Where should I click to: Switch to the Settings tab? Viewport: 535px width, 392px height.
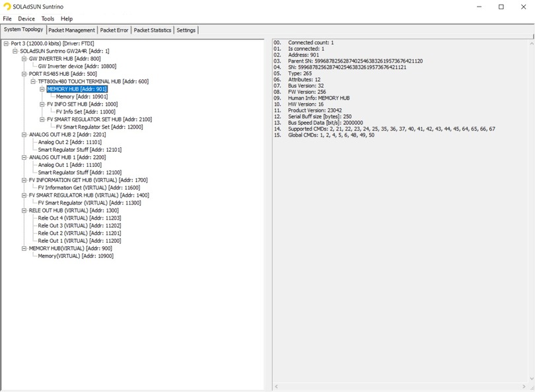186,30
